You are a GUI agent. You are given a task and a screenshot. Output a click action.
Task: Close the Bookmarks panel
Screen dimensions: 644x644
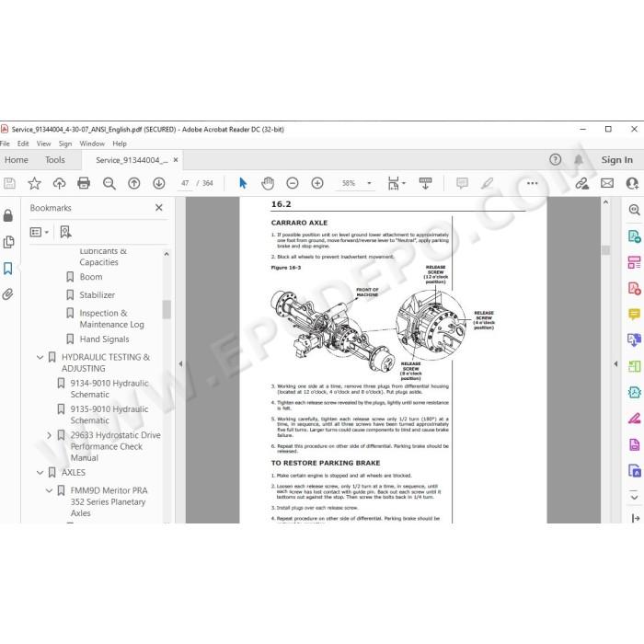[159, 208]
